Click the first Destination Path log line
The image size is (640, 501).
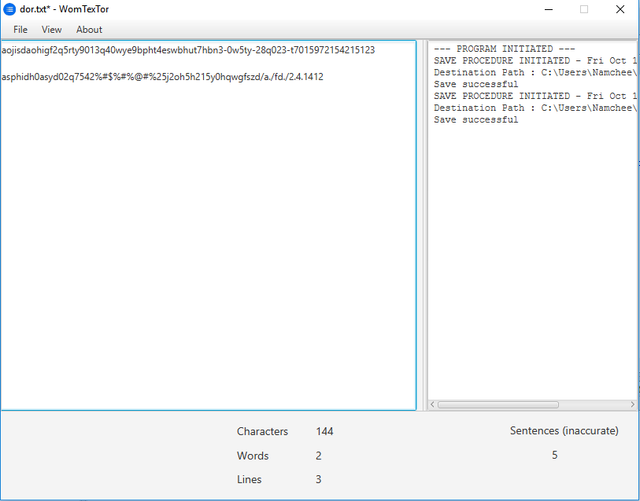coord(535,73)
